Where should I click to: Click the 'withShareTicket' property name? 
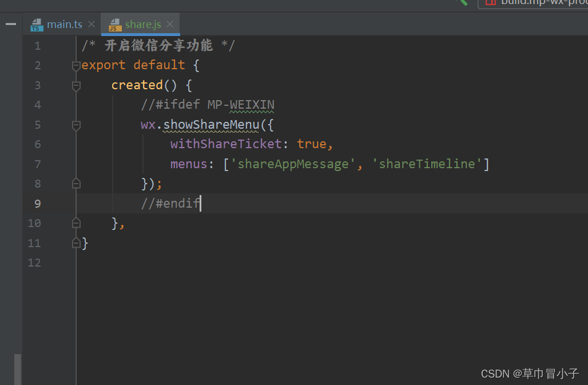pyautogui.click(x=226, y=144)
